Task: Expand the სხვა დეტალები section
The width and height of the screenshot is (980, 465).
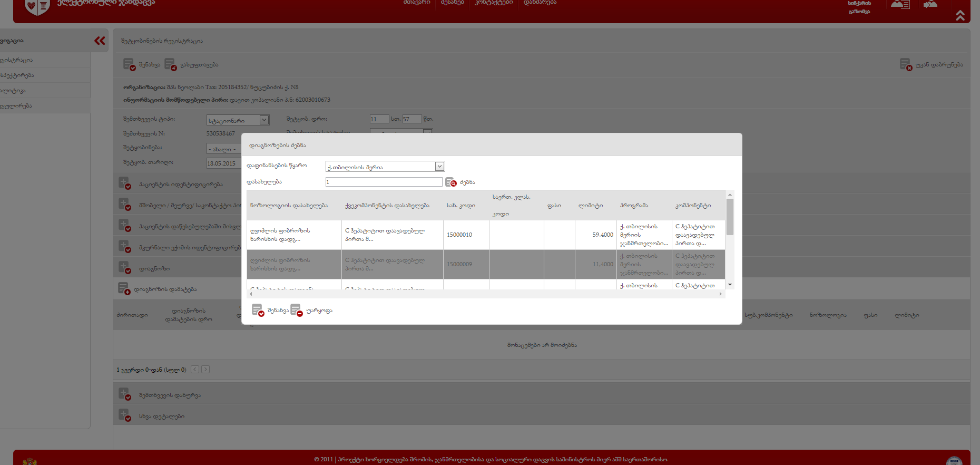Action: 124,415
